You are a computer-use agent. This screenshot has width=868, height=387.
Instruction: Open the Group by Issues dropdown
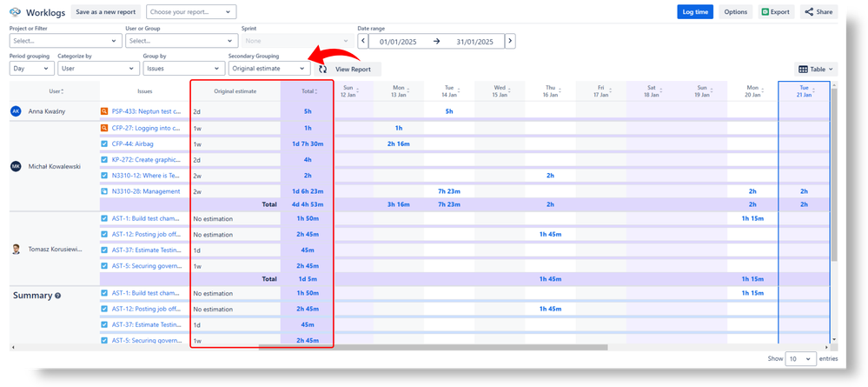184,69
